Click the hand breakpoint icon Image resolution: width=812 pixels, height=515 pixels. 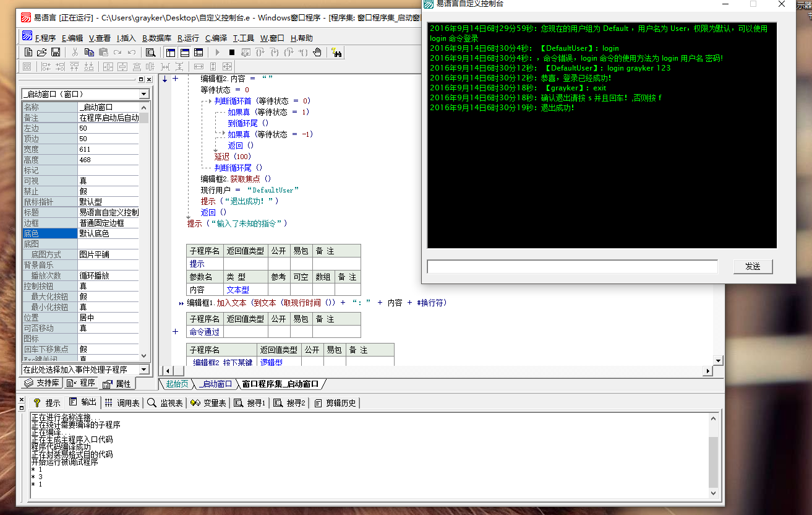[x=317, y=53]
